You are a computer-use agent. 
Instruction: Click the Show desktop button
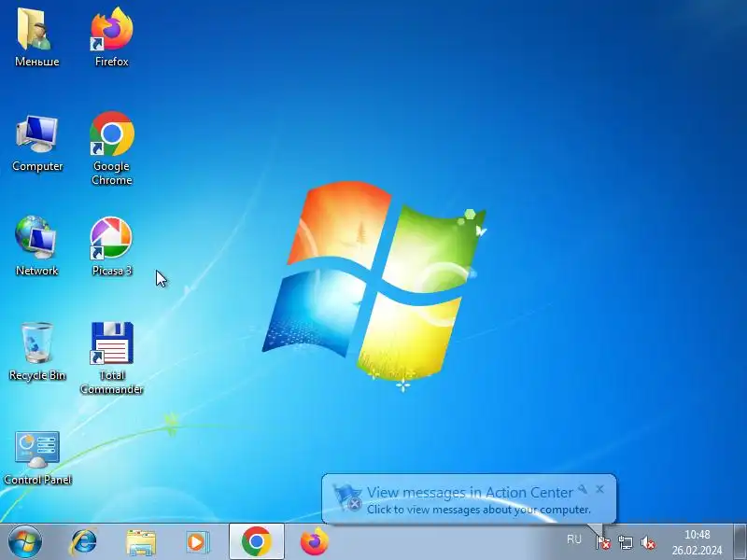coord(740,541)
